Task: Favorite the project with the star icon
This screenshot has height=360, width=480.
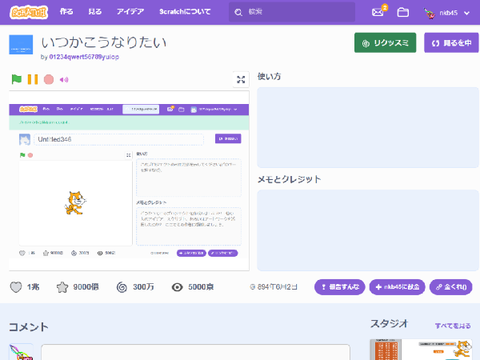Action: click(62, 287)
